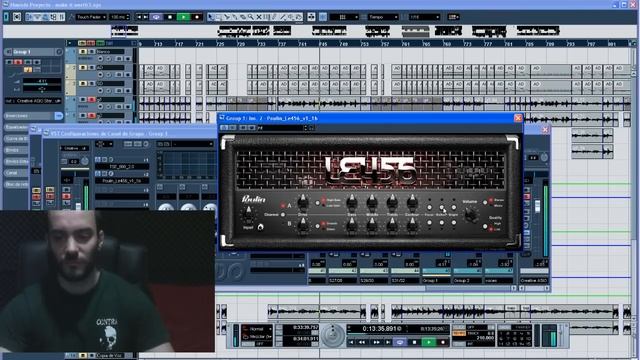Select the Mute X tool in toolbar
Image resolution: width=640 pixels, height=360 pixels.
(258, 17)
